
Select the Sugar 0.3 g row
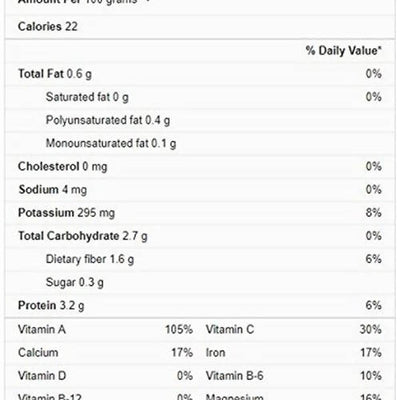pyautogui.click(x=200, y=282)
